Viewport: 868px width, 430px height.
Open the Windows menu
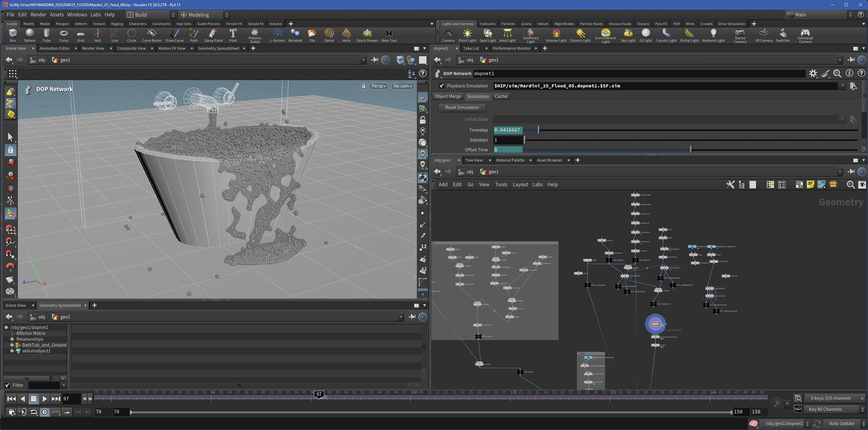click(77, 14)
